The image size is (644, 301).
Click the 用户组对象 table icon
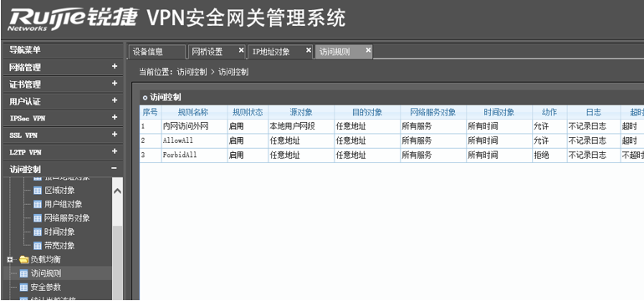click(38, 205)
